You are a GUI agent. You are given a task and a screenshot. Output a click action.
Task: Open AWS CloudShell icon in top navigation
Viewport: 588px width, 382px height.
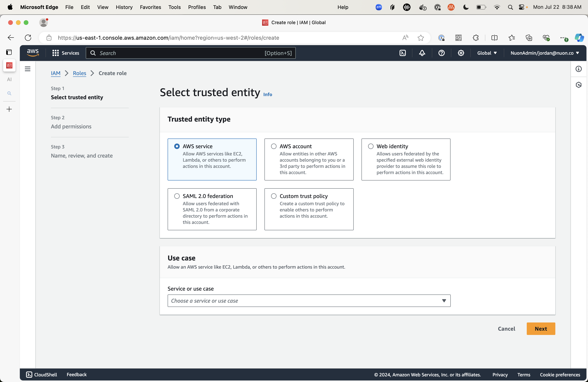(402, 53)
